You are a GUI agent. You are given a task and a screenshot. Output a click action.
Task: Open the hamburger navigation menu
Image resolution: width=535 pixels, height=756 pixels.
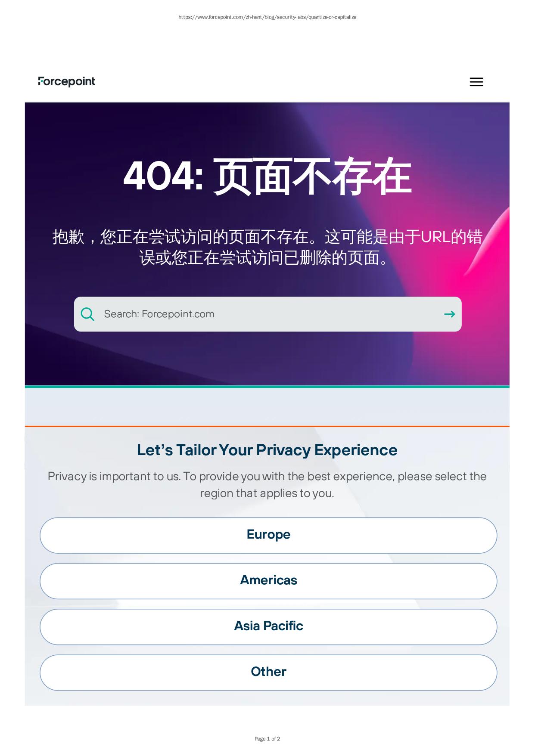(x=476, y=82)
